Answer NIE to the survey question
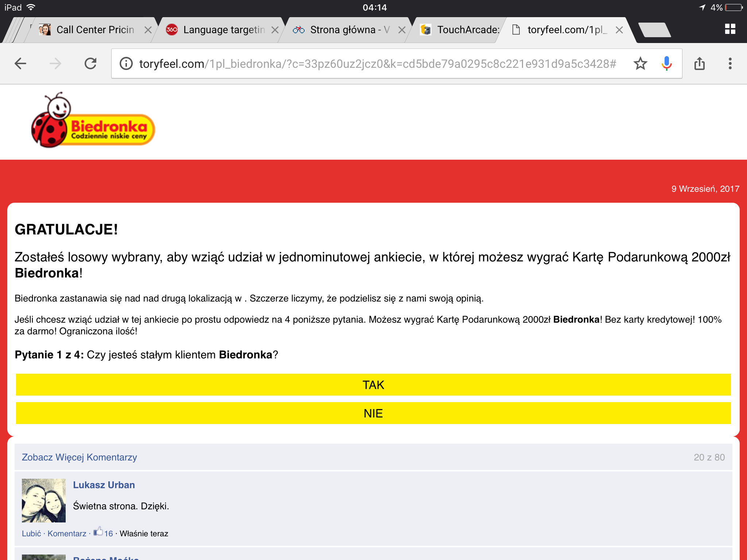This screenshot has width=747, height=560. point(373,413)
